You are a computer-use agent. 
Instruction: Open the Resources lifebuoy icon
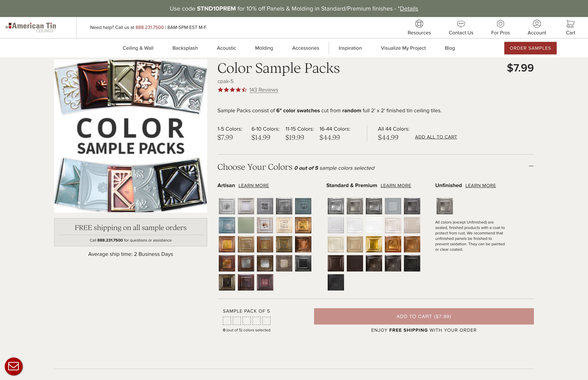[x=419, y=24]
